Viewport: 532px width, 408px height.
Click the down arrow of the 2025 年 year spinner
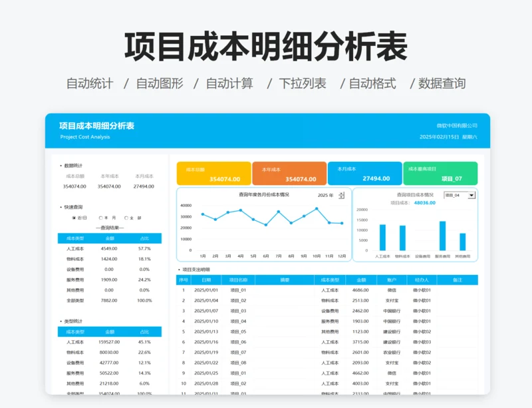[342, 197]
